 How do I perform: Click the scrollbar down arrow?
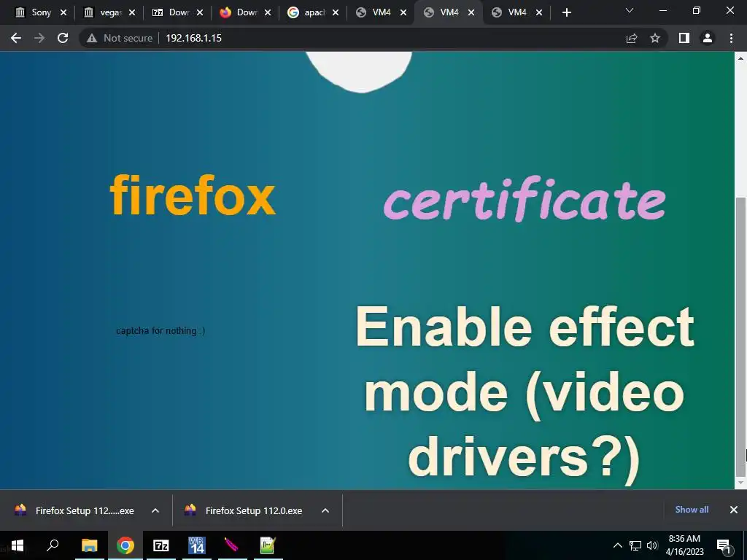[740, 483]
